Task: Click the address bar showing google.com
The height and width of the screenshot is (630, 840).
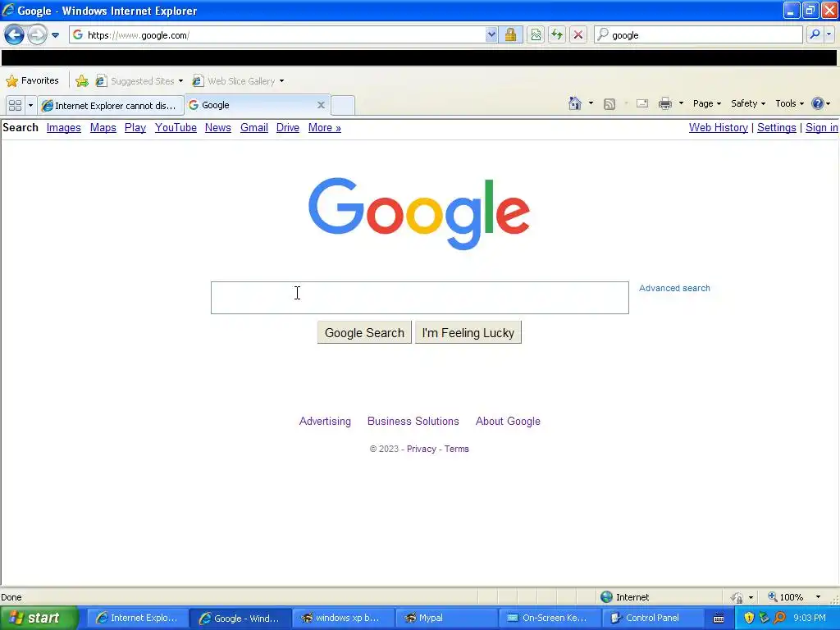Action: coord(284,35)
